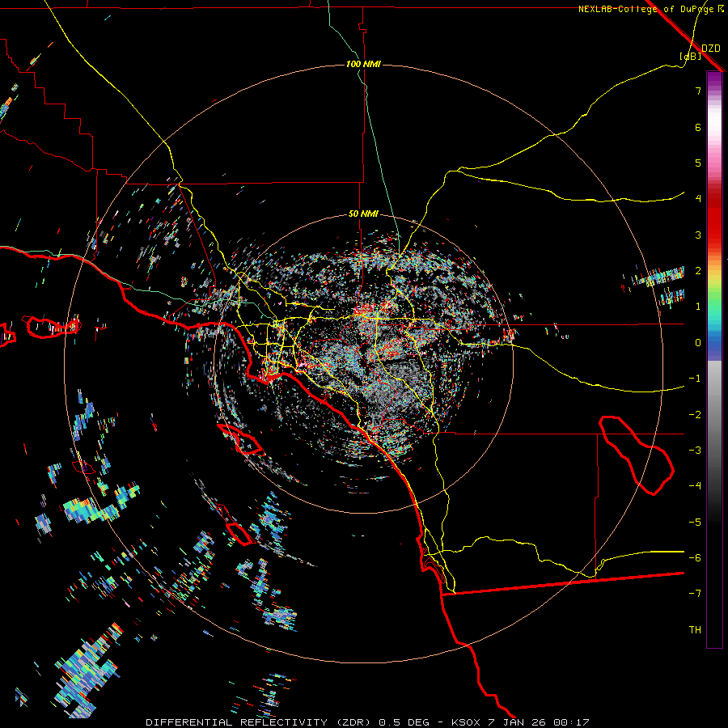This screenshot has width=728, height=728.
Task: Click the scale value 5 label
Action: (698, 163)
